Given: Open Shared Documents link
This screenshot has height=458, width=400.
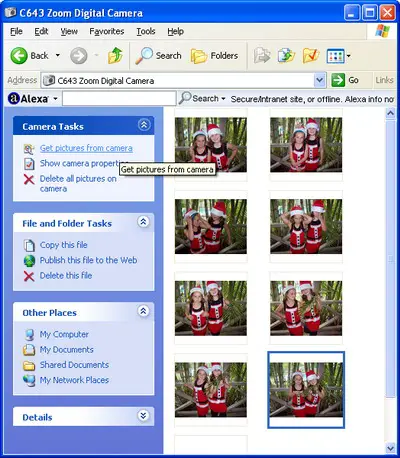Looking at the screenshot, I should tap(74, 365).
